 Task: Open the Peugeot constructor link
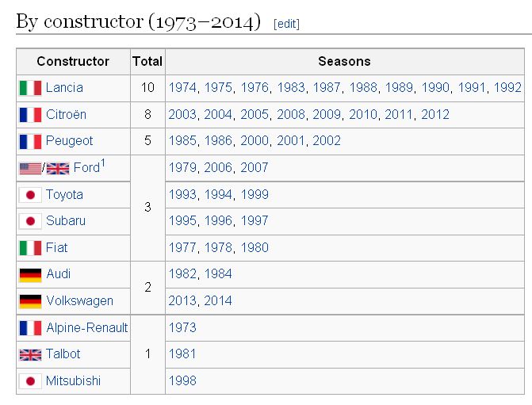tap(69, 141)
